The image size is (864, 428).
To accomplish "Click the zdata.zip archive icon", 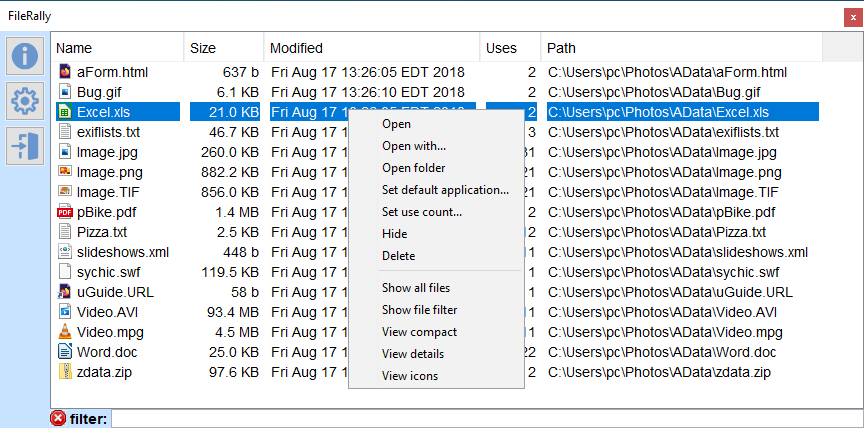I will (x=65, y=372).
